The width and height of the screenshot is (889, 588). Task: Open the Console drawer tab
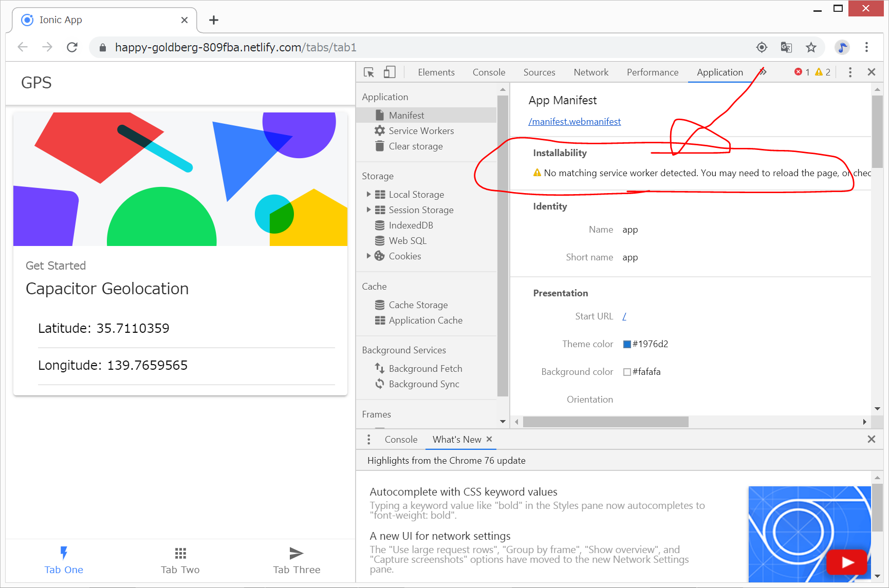[x=401, y=440]
